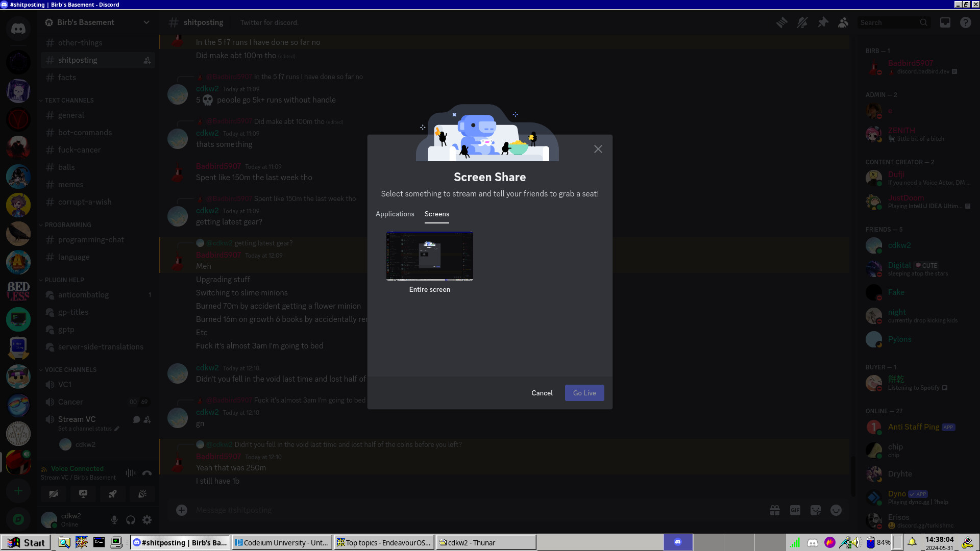Open tray notification bell
This screenshot has height=551, width=980.
912,542
